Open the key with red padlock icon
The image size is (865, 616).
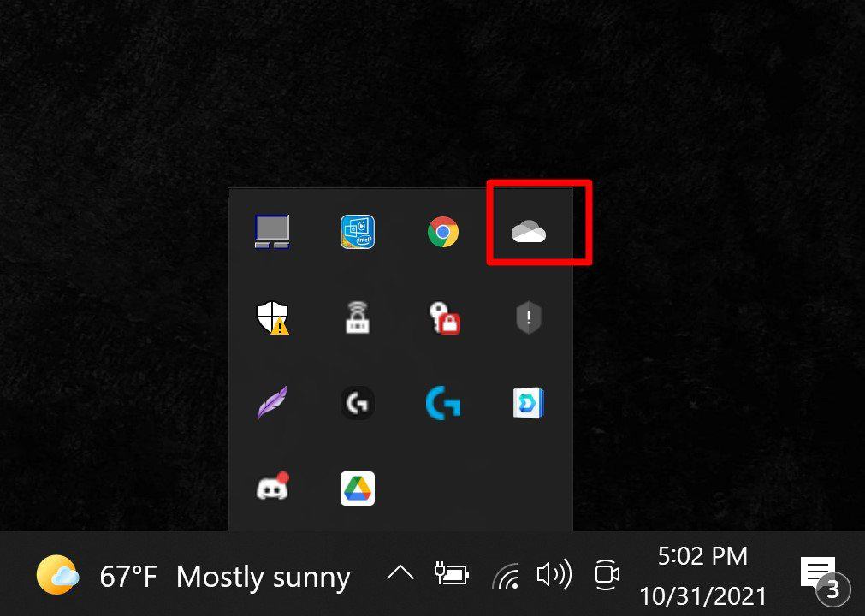point(443,317)
